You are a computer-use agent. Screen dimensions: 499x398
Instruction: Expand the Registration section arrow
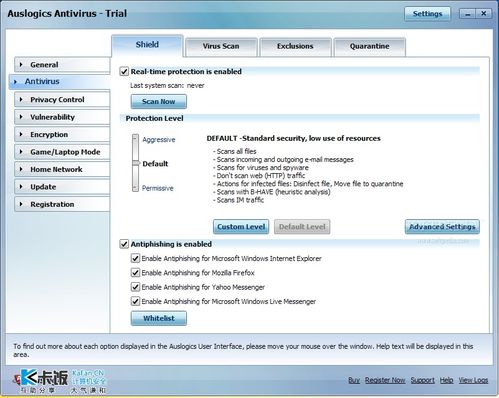(21, 204)
